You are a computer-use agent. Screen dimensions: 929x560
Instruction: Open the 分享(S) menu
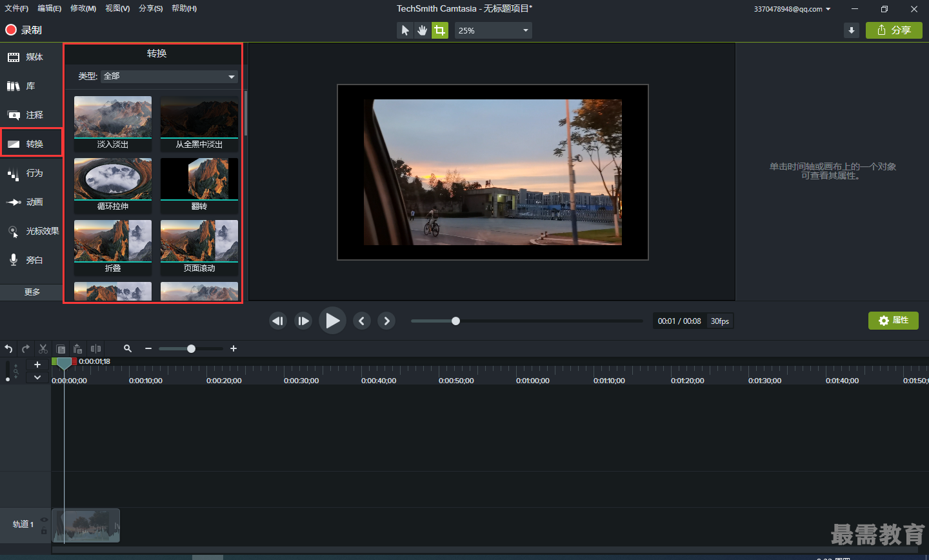tap(151, 8)
